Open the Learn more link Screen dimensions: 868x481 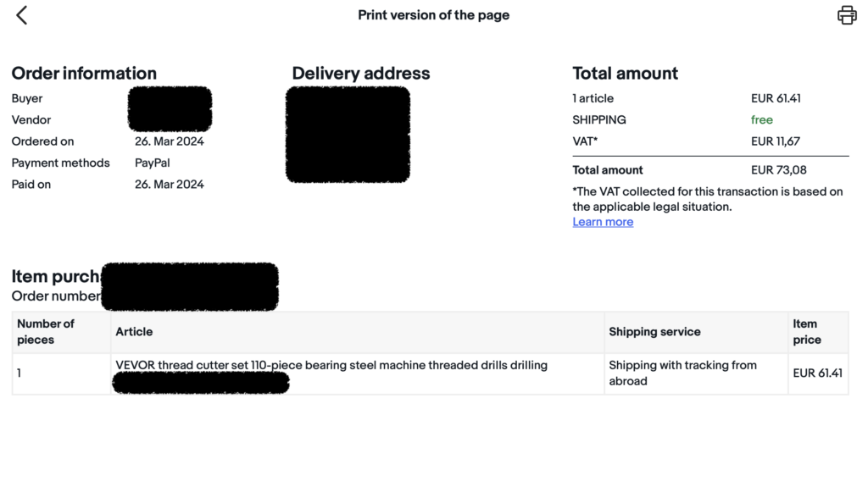603,222
